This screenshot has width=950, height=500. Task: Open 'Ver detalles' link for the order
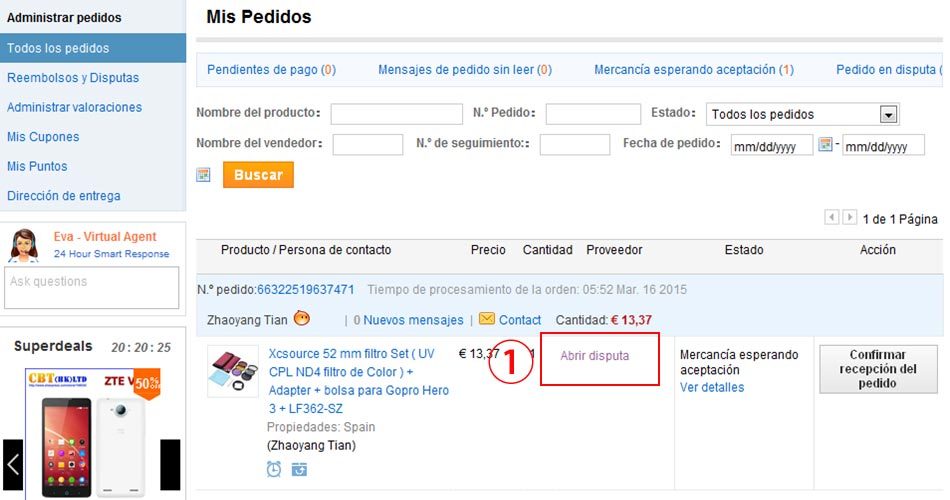click(712, 387)
